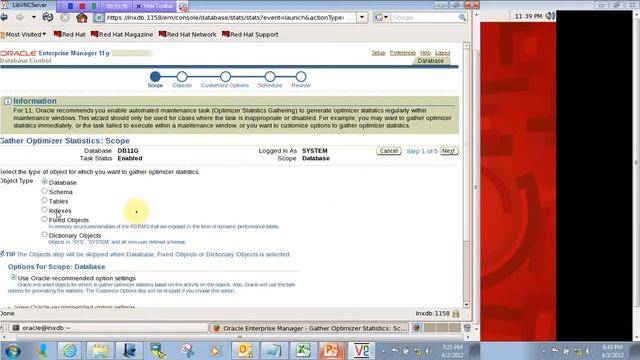Click the Cancel button
Viewport: 640px width, 360px height.
click(x=389, y=151)
